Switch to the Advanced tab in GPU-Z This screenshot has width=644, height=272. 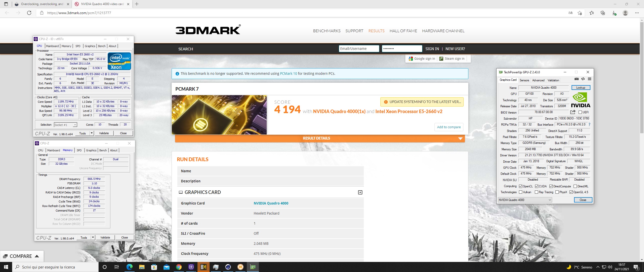(538, 80)
